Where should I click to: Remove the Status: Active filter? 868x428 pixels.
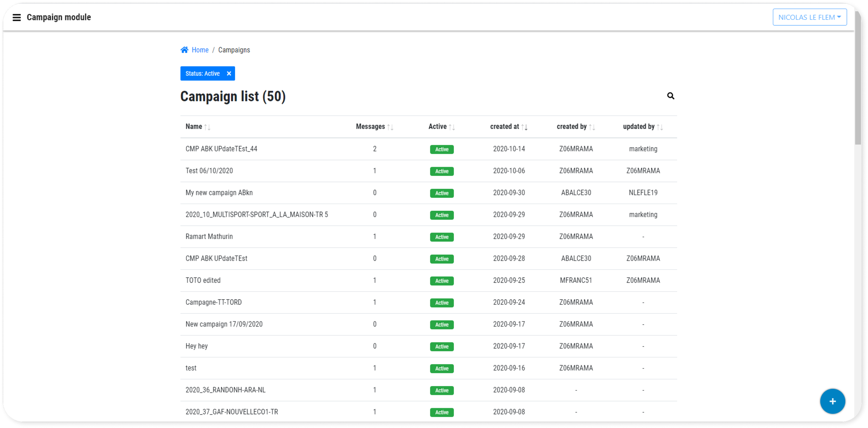pyautogui.click(x=229, y=74)
